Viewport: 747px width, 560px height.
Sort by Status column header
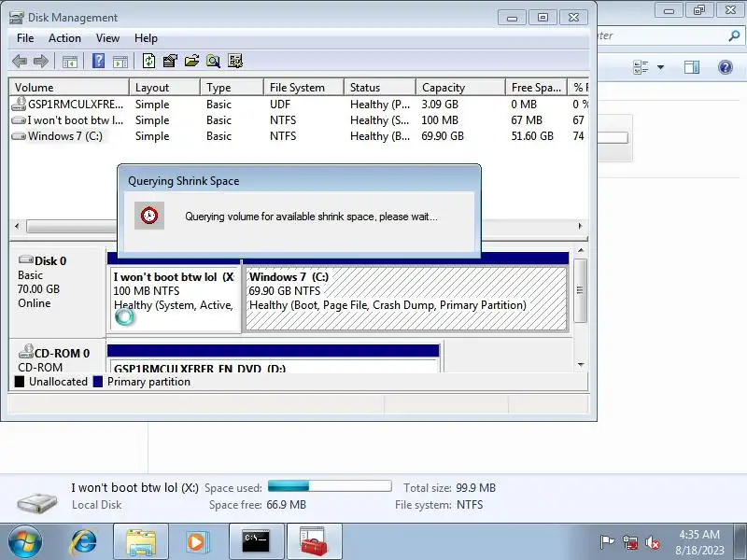(x=380, y=88)
